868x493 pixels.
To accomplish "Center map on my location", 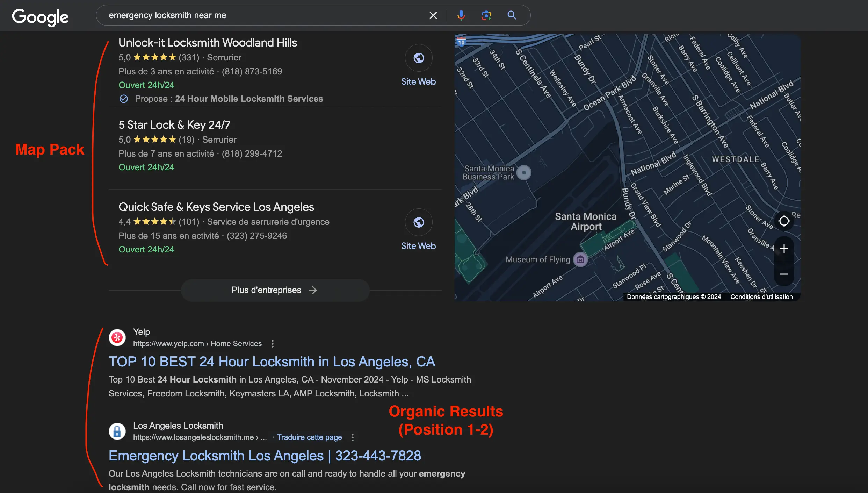I will pyautogui.click(x=784, y=221).
